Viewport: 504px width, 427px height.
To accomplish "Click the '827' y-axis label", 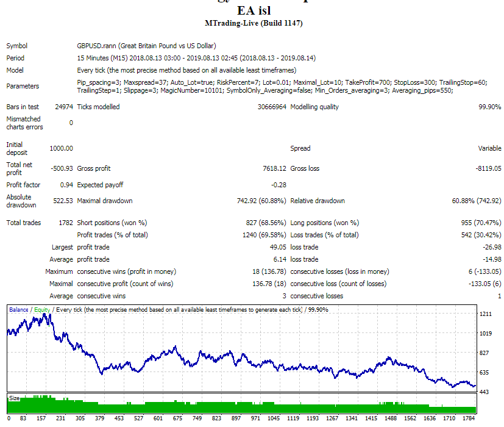I will click(x=484, y=353).
